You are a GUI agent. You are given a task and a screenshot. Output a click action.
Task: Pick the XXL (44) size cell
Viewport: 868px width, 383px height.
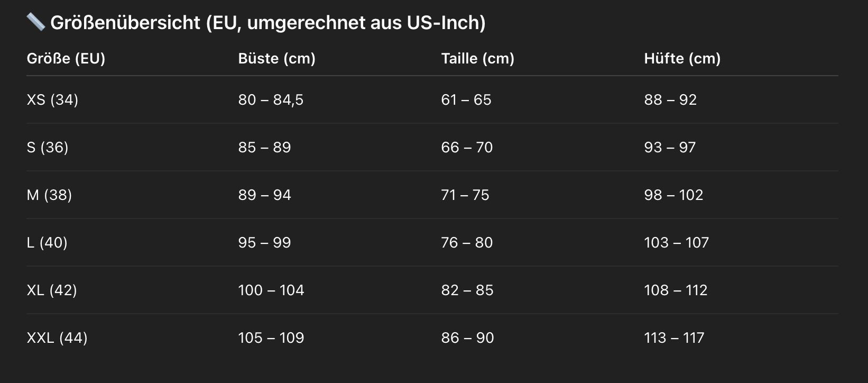(57, 338)
